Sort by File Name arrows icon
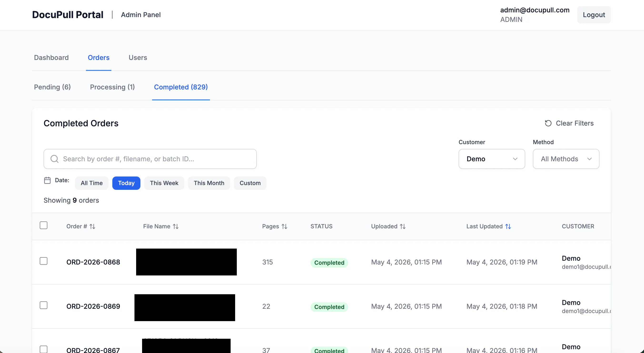Image resolution: width=644 pixels, height=353 pixels. coord(176,226)
